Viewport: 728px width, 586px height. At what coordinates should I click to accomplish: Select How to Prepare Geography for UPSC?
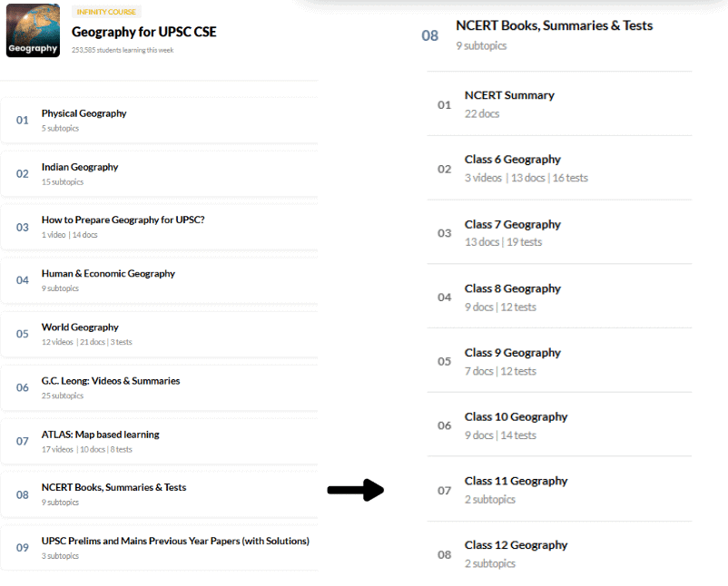tap(159, 228)
